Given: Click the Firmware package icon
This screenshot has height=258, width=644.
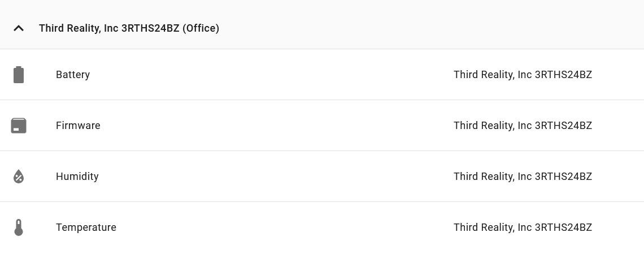Looking at the screenshot, I should [x=19, y=126].
